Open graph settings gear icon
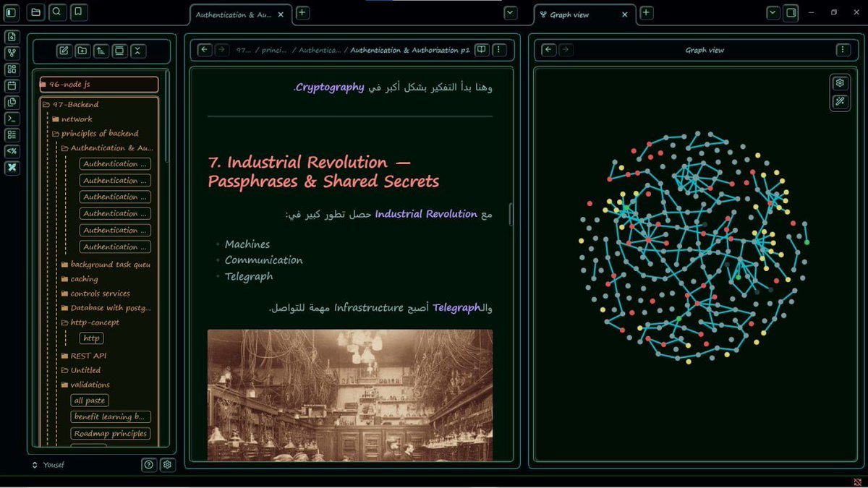The image size is (868, 488). point(840,83)
